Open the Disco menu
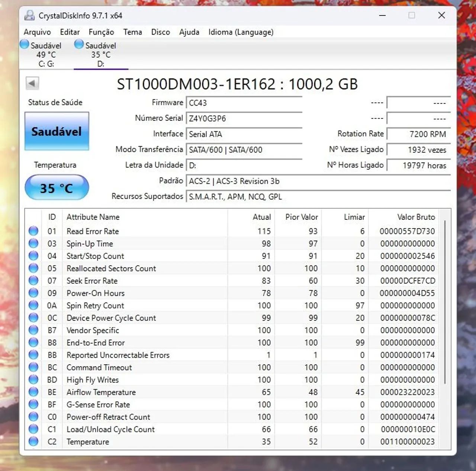The image size is (476, 471). (161, 32)
